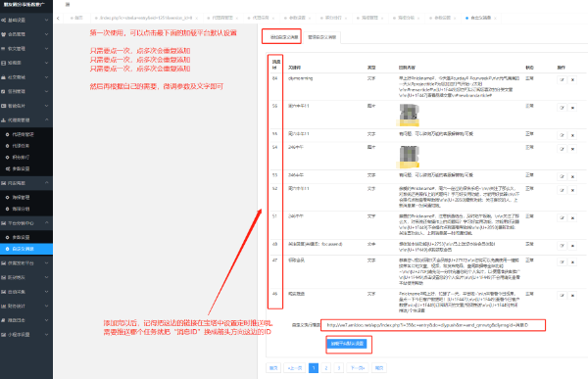Expand the bottom-most sidebar menu group
Viewport: 588px width, 379px height.
pyautogui.click(x=26, y=334)
